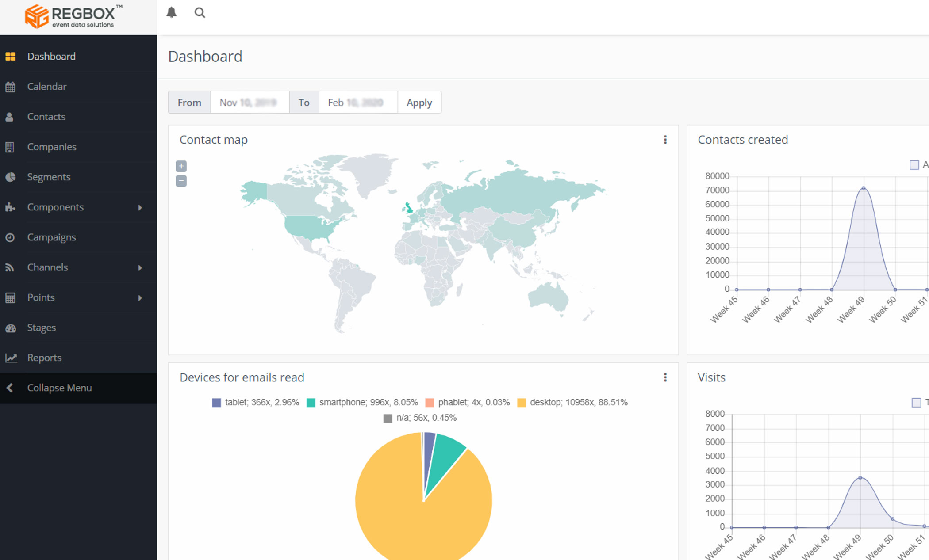
Task: Click the Companies building icon
Action: coord(10,147)
